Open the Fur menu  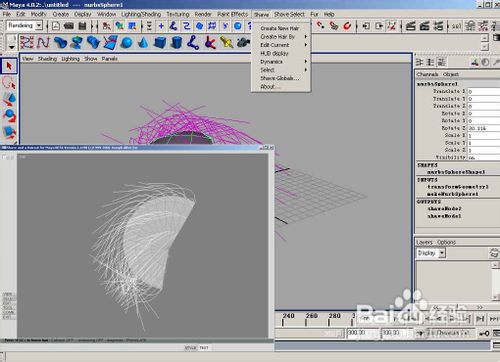pyautogui.click(x=314, y=14)
